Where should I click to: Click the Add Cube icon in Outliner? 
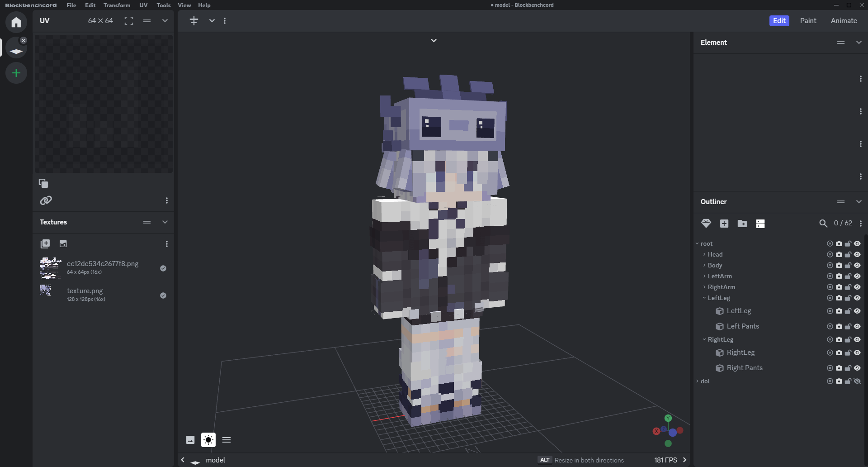coord(724,224)
